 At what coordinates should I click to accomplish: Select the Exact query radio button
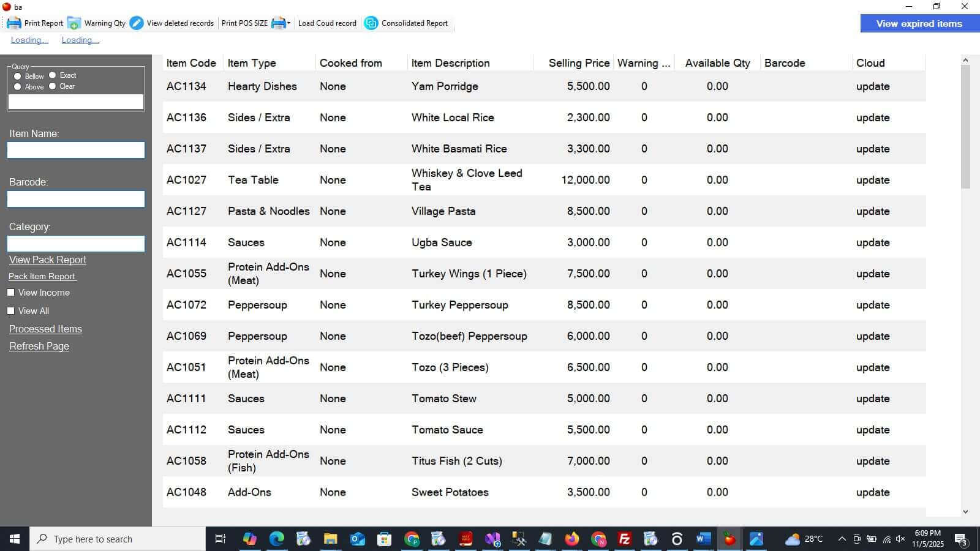pyautogui.click(x=53, y=75)
